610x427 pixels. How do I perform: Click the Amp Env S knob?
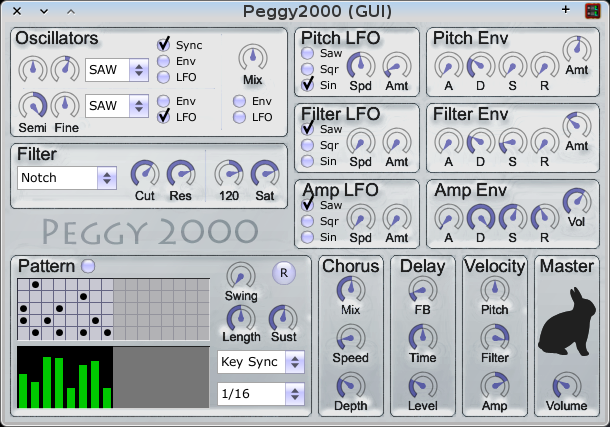[x=513, y=218]
